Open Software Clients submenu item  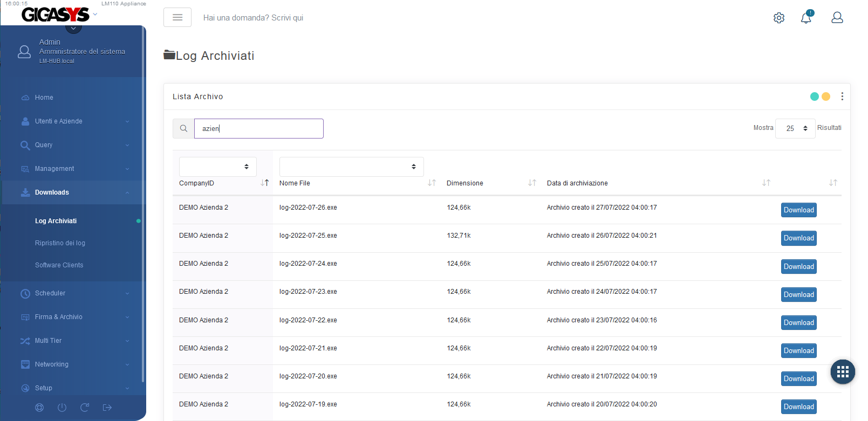(x=59, y=265)
